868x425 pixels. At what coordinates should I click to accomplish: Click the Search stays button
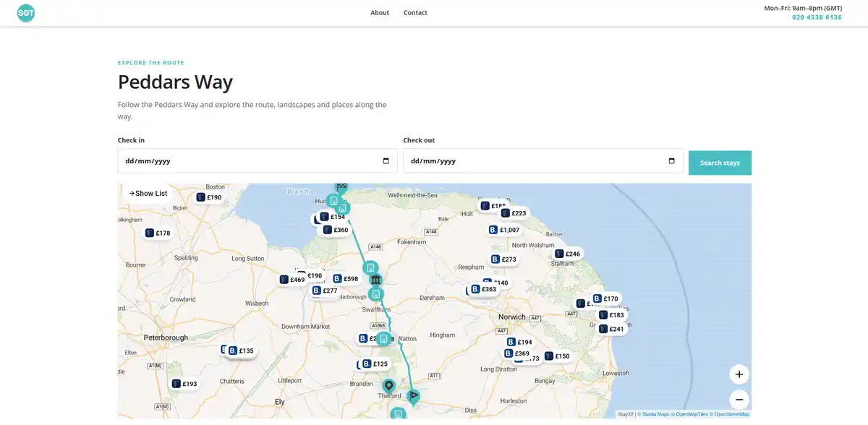click(x=720, y=163)
